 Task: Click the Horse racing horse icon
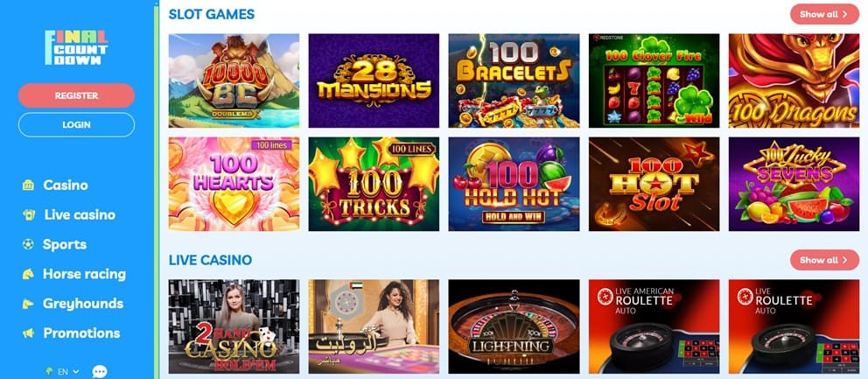tap(28, 274)
